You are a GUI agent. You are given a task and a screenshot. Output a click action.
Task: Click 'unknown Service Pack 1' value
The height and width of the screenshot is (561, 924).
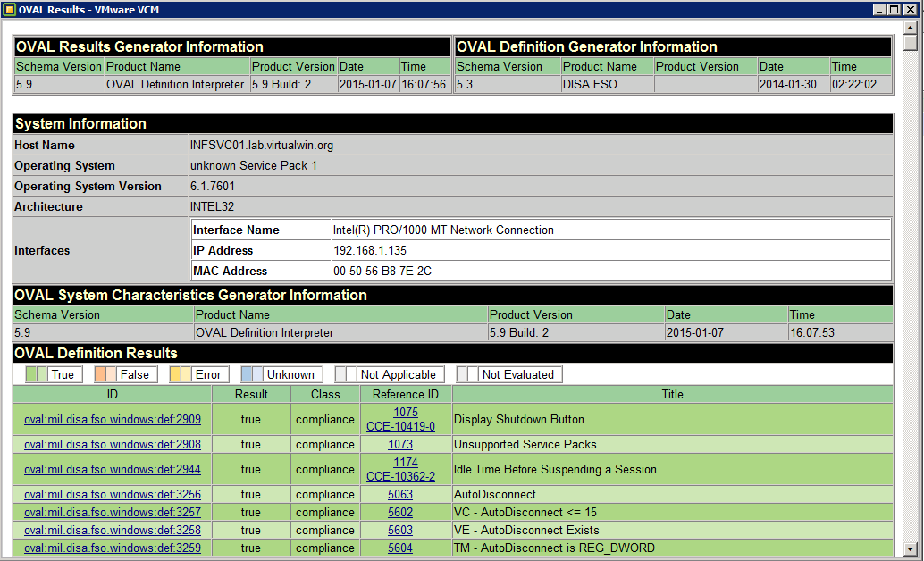click(x=254, y=165)
